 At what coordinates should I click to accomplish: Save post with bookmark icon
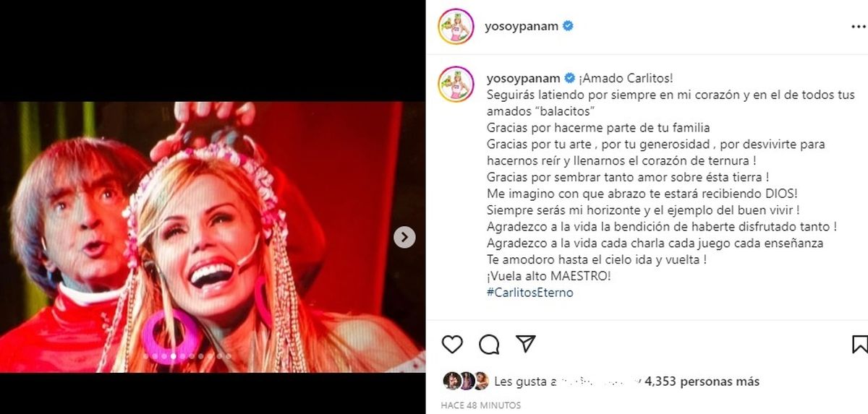859,344
